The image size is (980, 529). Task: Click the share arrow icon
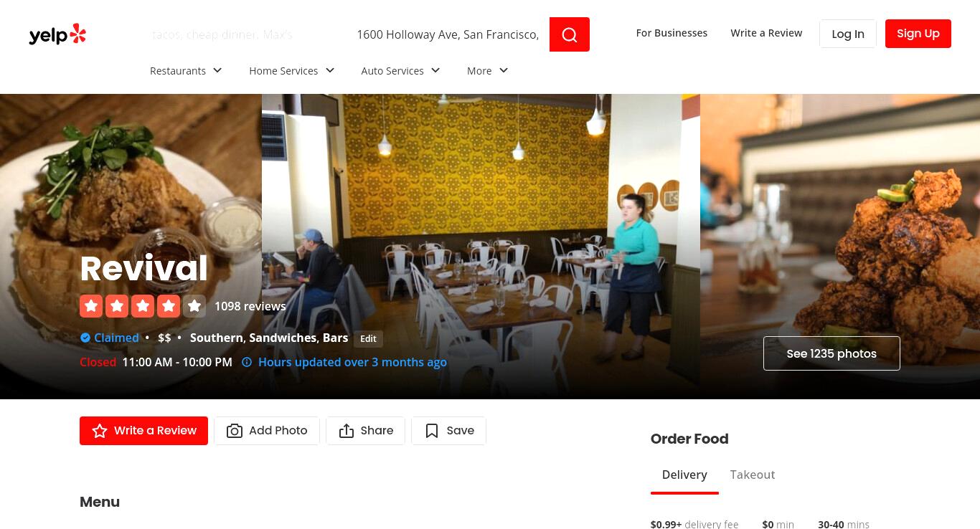coord(347,431)
